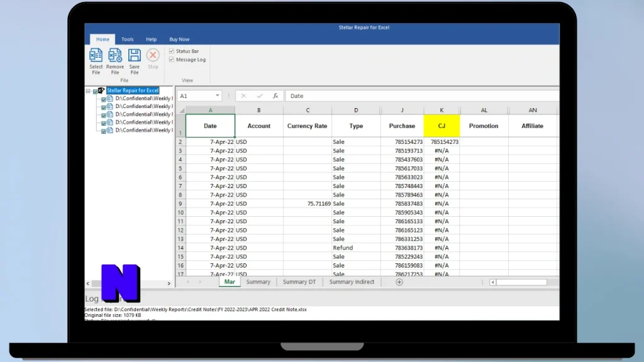Open the Buy Now tab
This screenshot has height=362, width=644.
pos(179,40)
